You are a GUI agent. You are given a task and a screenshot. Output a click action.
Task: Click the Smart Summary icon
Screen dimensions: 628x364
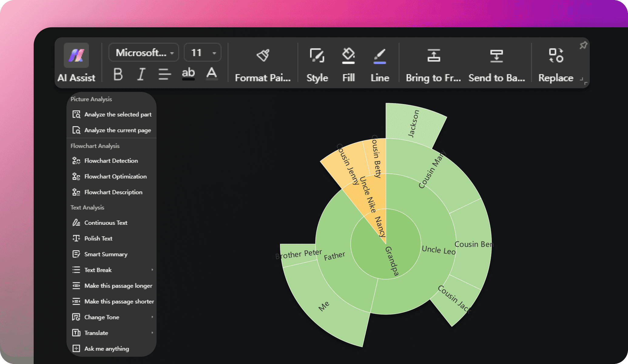pyautogui.click(x=76, y=254)
